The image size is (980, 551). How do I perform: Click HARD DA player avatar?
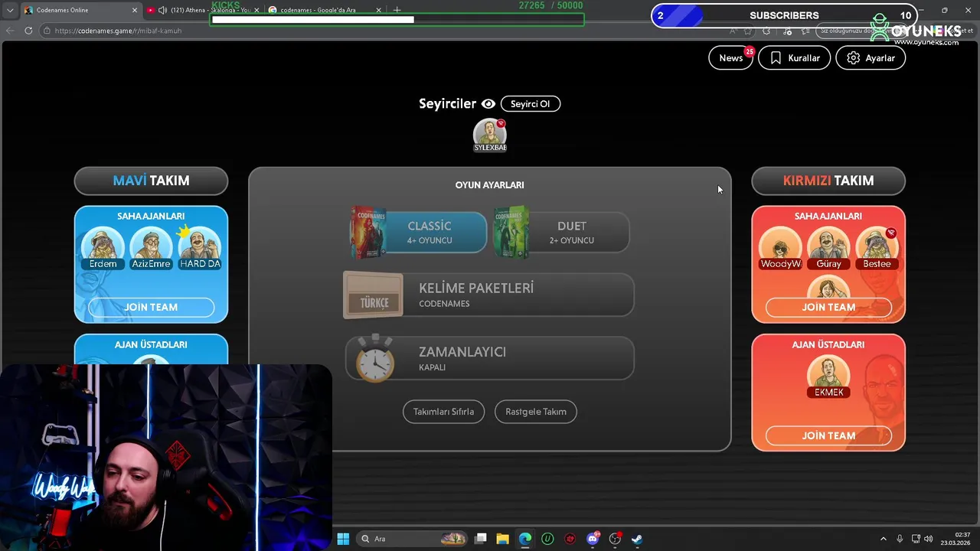pos(199,248)
